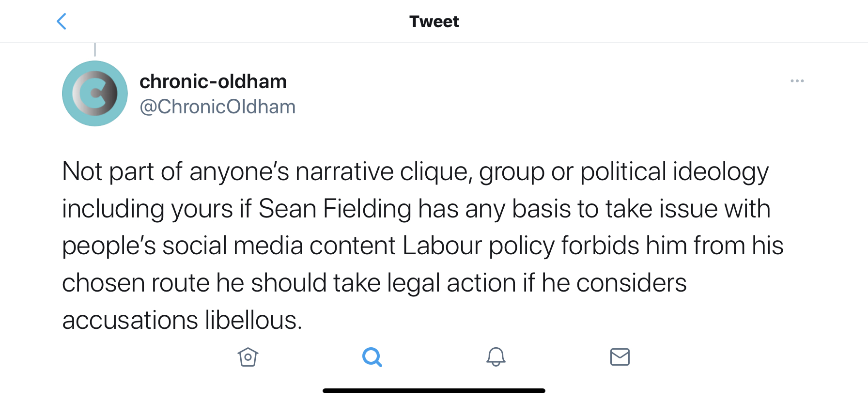The image size is (868, 401).
Task: Tap the thread connector line above avatar
Action: tap(95, 49)
